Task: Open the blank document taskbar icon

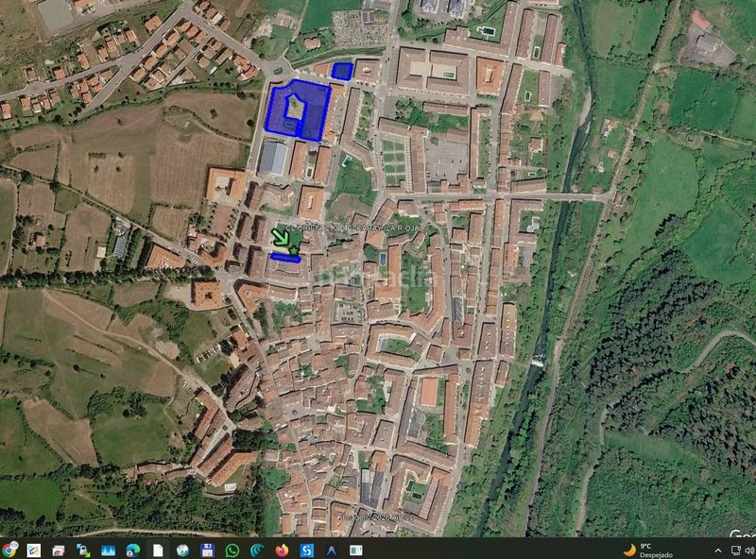Action: click(x=158, y=550)
